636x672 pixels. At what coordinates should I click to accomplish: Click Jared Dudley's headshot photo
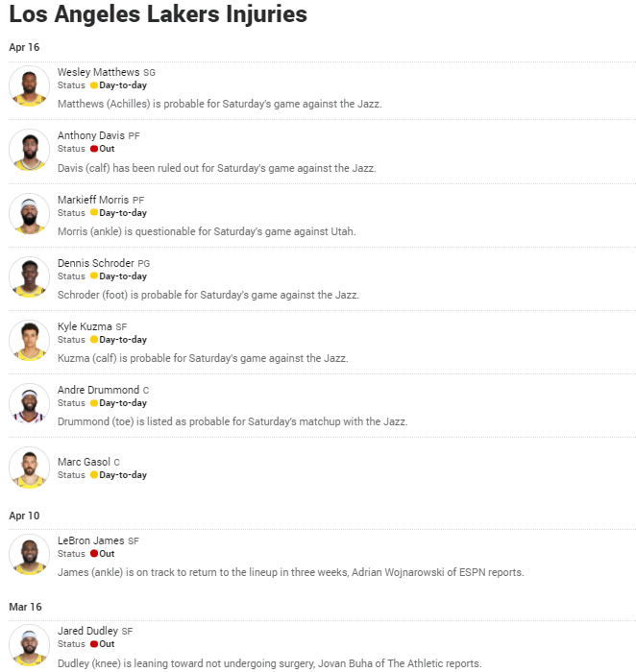29,645
